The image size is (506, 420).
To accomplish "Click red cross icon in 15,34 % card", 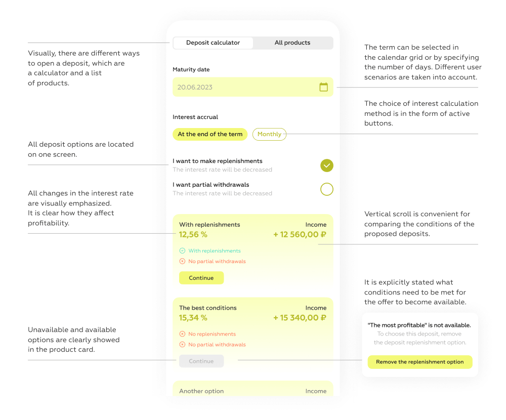I will [182, 345].
